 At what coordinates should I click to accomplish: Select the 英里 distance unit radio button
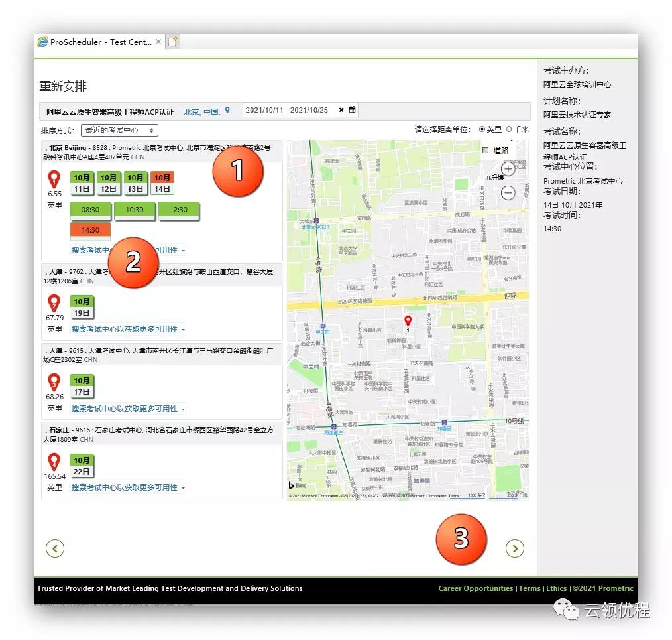pyautogui.click(x=482, y=129)
